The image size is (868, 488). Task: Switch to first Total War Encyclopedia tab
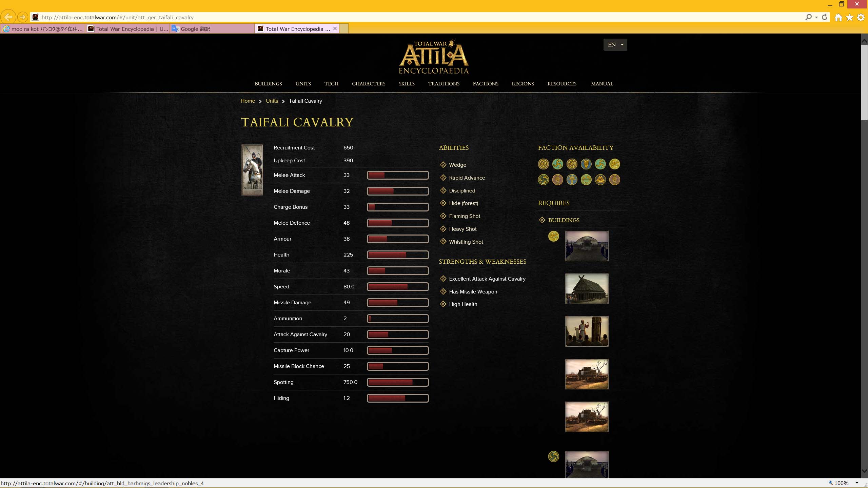pyautogui.click(x=127, y=29)
